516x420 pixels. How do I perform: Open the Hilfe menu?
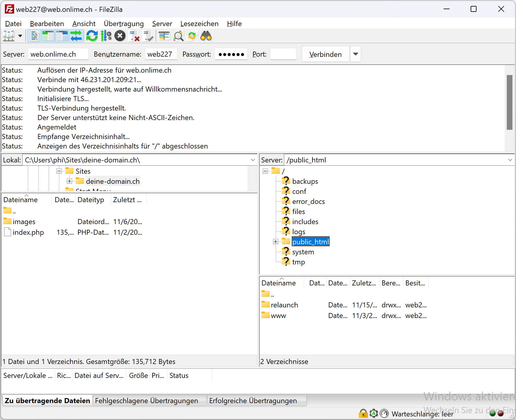pyautogui.click(x=234, y=24)
